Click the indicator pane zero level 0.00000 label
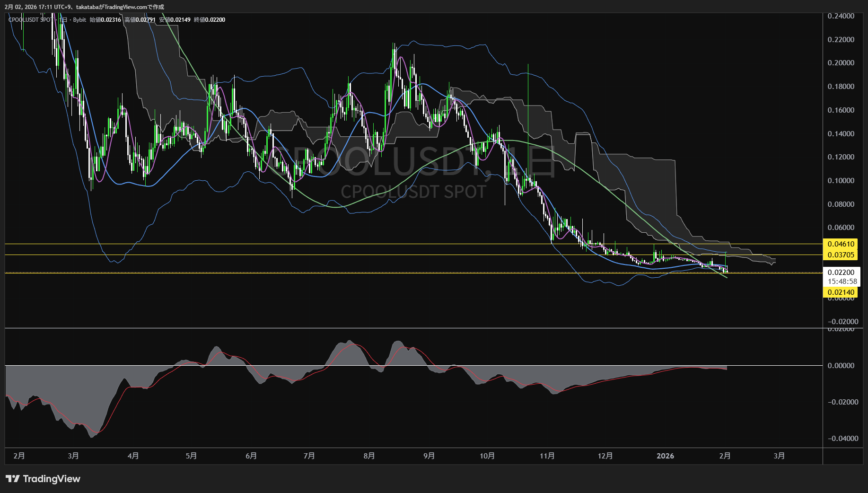The height and width of the screenshot is (493, 868). pyautogui.click(x=841, y=366)
